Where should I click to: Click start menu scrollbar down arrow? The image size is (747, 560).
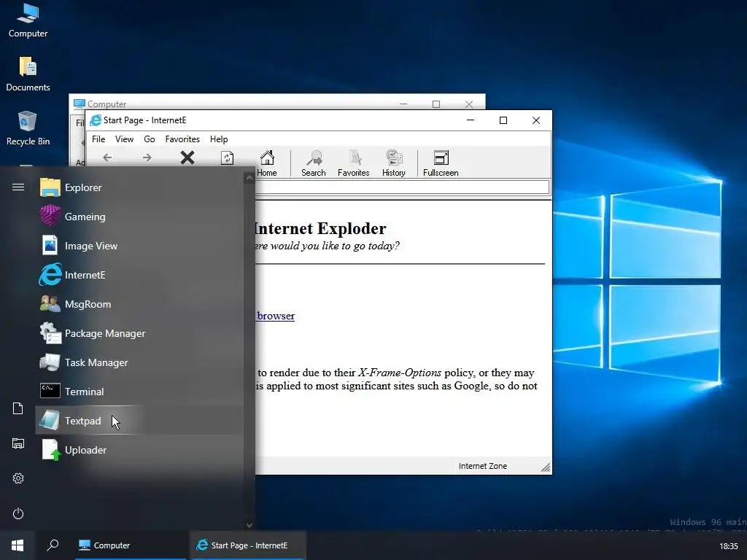[249, 525]
